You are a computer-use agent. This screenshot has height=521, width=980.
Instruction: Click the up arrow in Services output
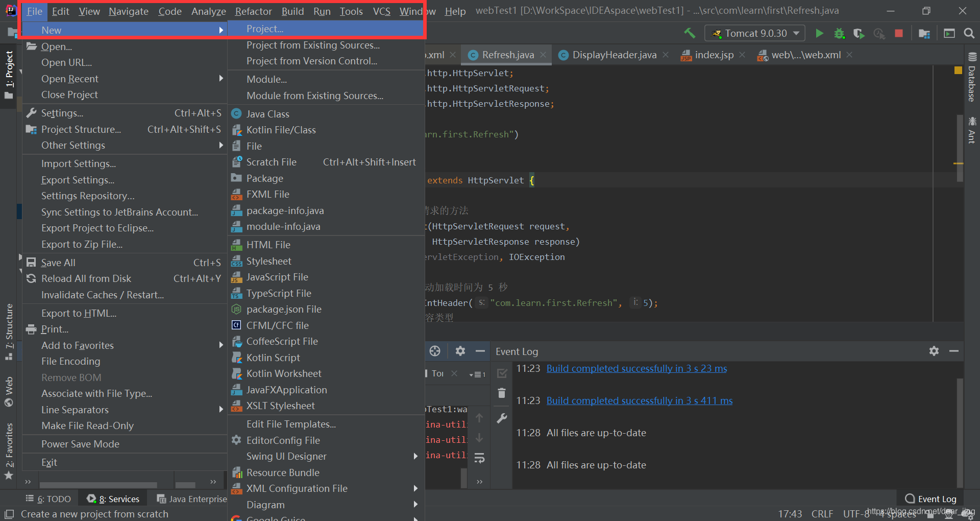pos(479,418)
